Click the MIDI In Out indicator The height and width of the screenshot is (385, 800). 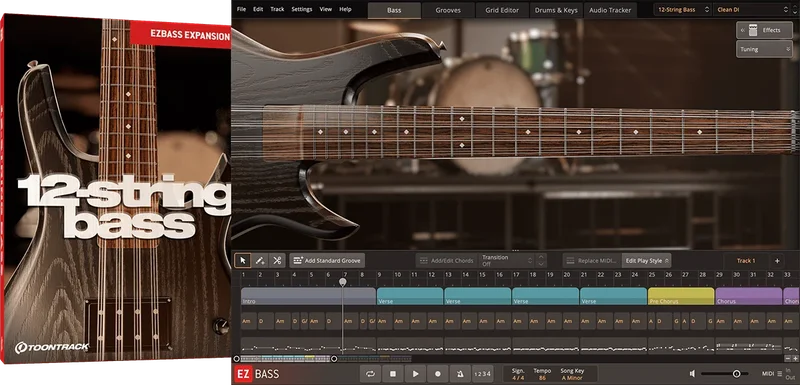pyautogui.click(x=790, y=374)
